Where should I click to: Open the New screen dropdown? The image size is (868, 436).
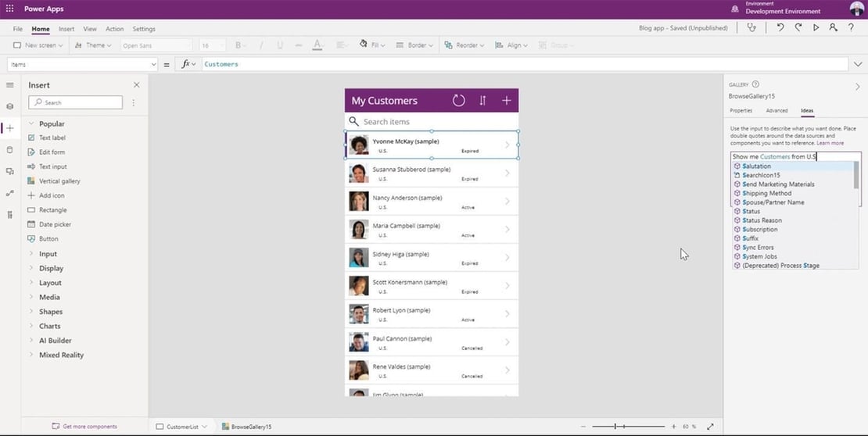point(38,45)
